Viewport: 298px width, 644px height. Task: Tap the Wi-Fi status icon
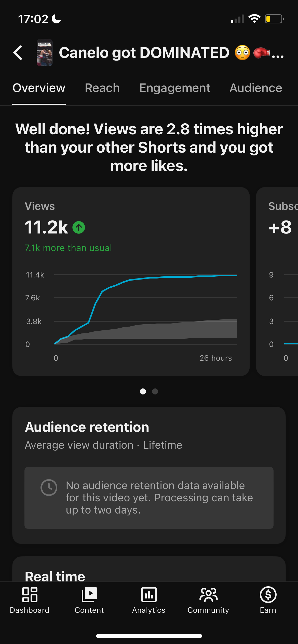click(254, 19)
